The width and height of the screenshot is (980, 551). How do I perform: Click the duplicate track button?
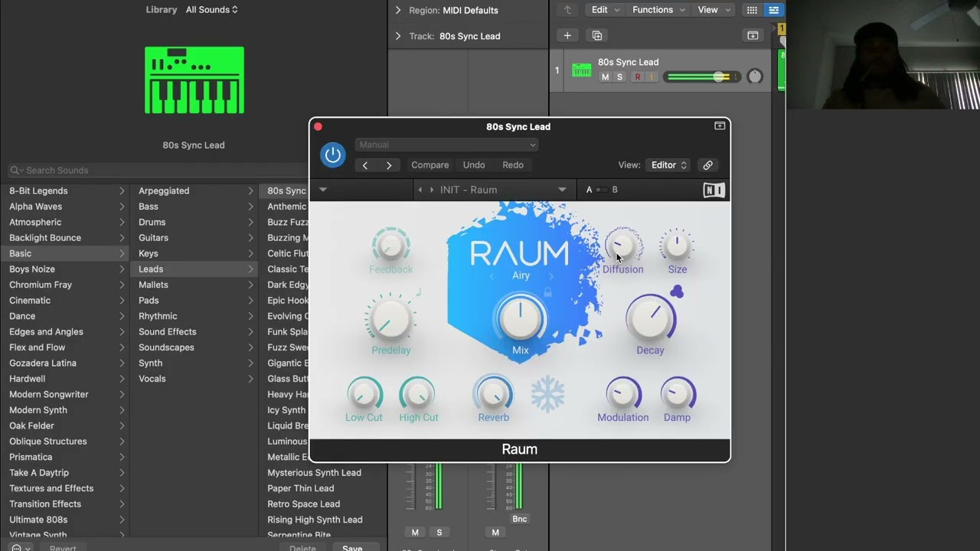[597, 36]
